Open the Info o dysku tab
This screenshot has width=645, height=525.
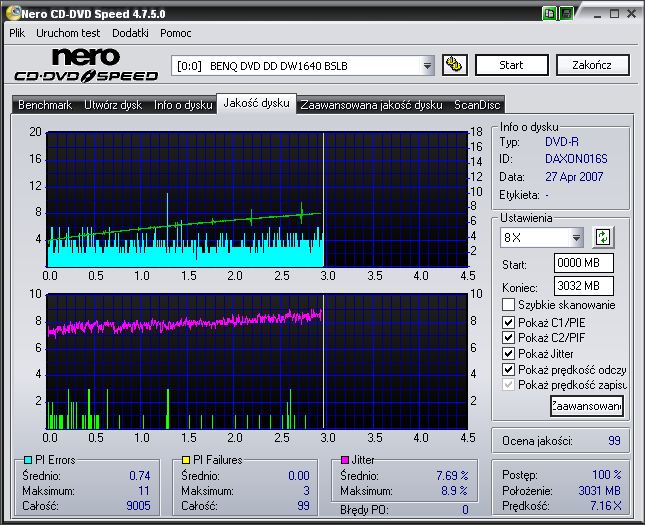pos(183,105)
